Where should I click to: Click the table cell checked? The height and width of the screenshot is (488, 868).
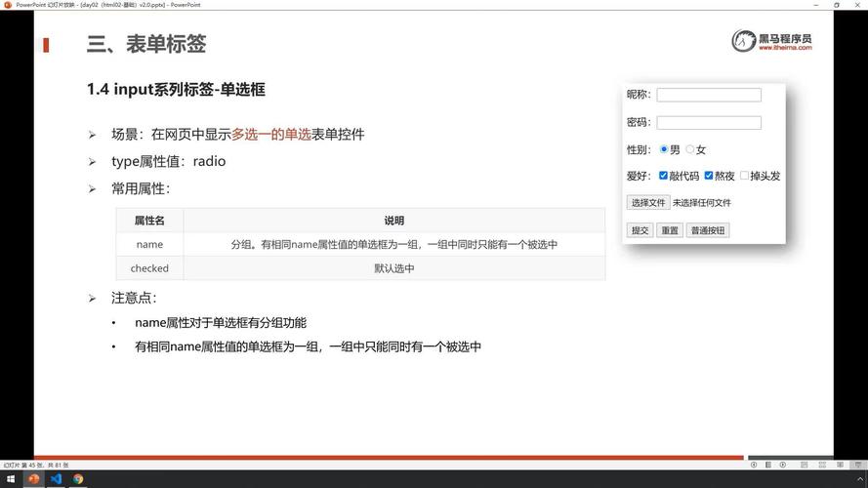click(x=149, y=267)
